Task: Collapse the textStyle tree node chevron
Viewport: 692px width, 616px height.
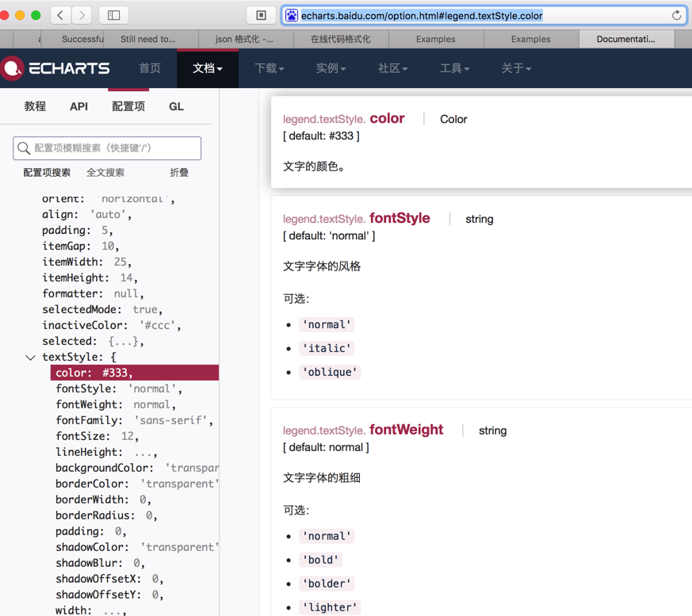Action: tap(30, 358)
